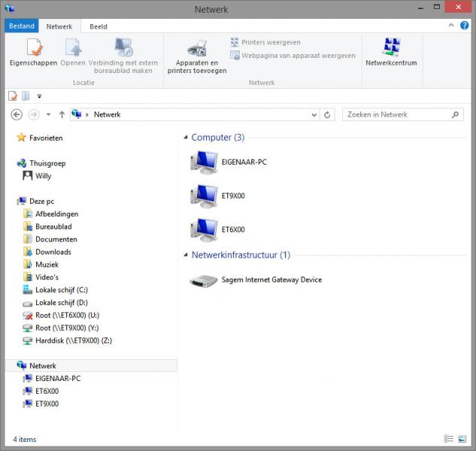Select Lokale schijf (C:) in sidebar

click(x=61, y=289)
